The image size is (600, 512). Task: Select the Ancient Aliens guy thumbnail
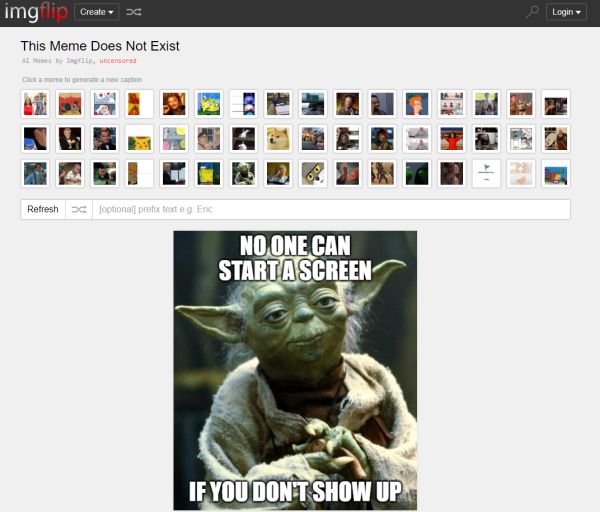347,104
